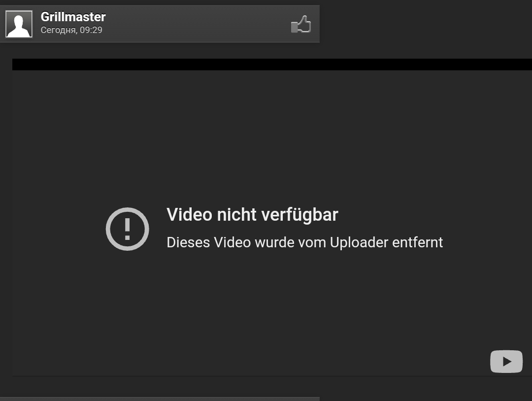This screenshot has width=532, height=401.
Task: Click empty space in Grillmaster post header
Action: pyautogui.click(x=197, y=24)
